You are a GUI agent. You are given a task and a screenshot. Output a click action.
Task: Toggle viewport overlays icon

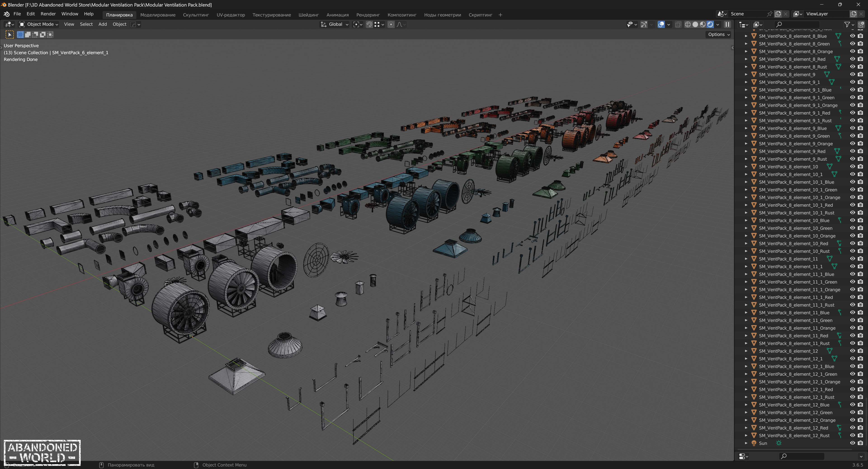pos(661,24)
